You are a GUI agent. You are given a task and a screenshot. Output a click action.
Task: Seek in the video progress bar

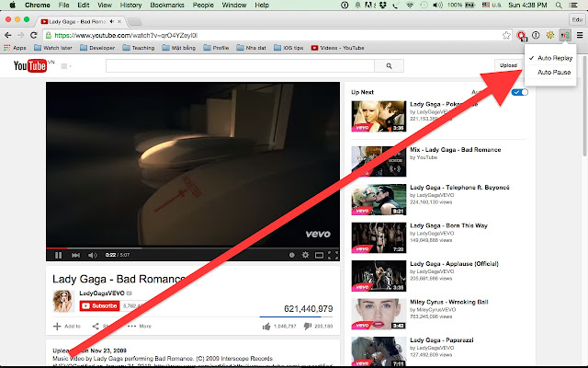[193, 247]
